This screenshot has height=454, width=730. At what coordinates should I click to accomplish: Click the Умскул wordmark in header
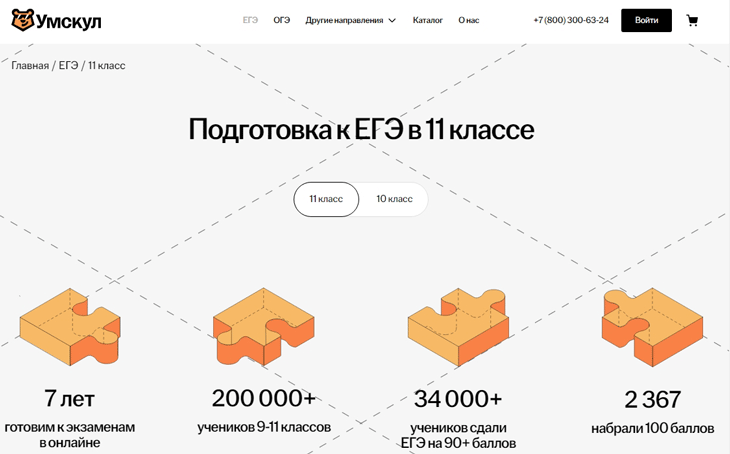(x=69, y=21)
